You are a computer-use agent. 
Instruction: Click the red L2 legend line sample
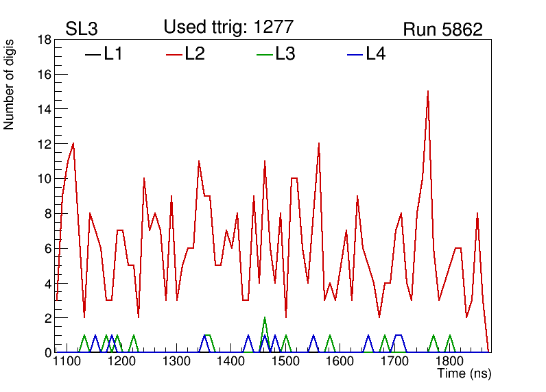[x=174, y=54]
